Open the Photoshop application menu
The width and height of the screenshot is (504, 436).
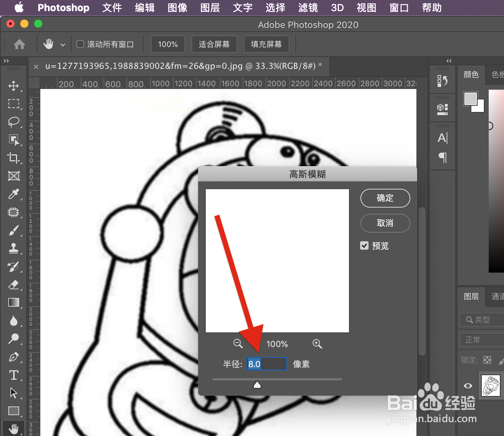click(x=63, y=8)
